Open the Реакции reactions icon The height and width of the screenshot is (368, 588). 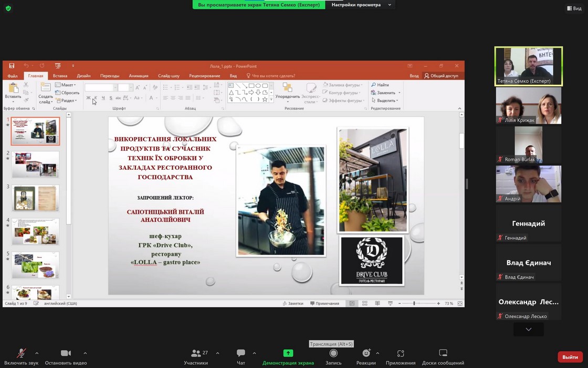coord(366,354)
